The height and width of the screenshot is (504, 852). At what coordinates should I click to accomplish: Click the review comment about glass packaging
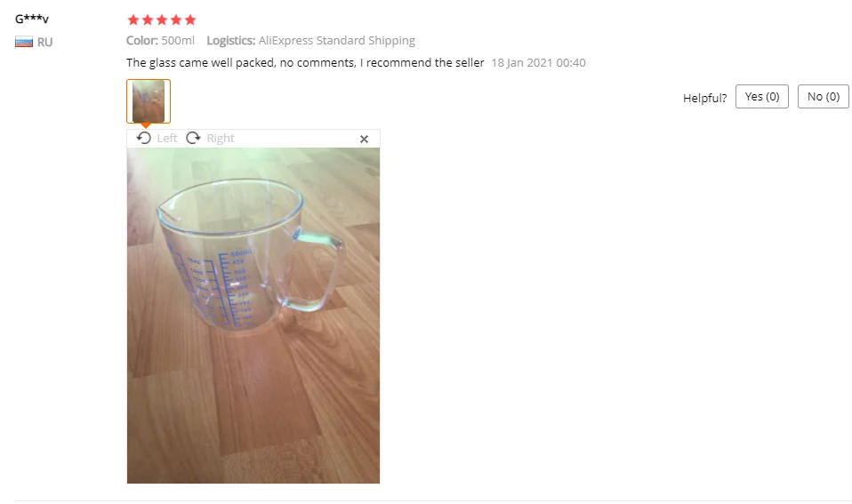pyautogui.click(x=305, y=63)
